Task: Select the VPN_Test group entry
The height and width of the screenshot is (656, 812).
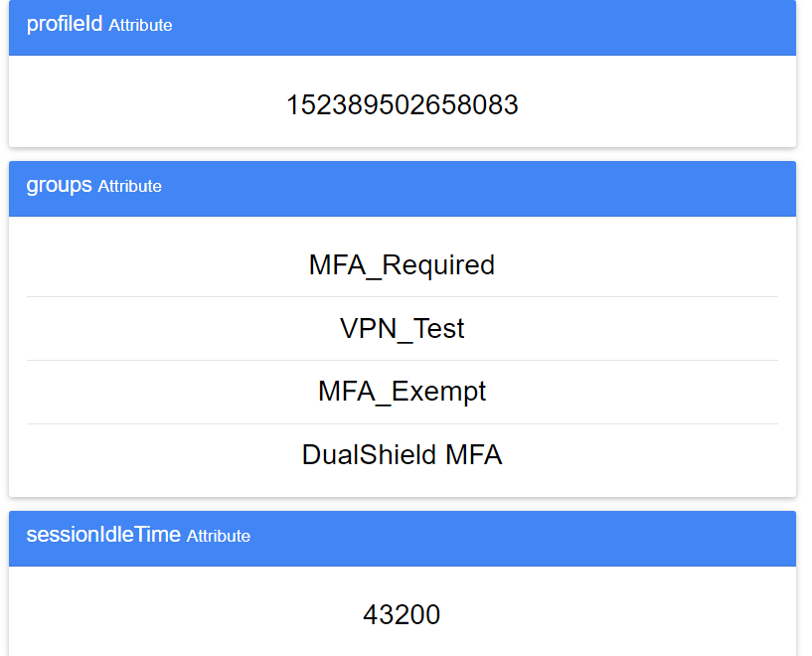Action: click(x=402, y=329)
